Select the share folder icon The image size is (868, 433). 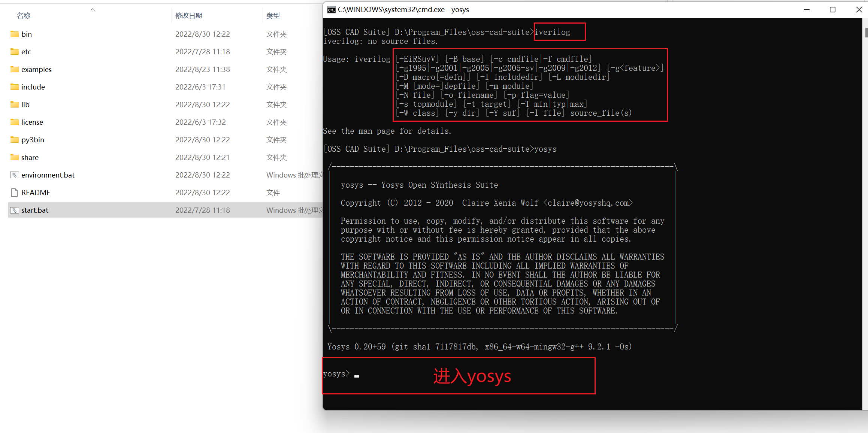pos(15,157)
